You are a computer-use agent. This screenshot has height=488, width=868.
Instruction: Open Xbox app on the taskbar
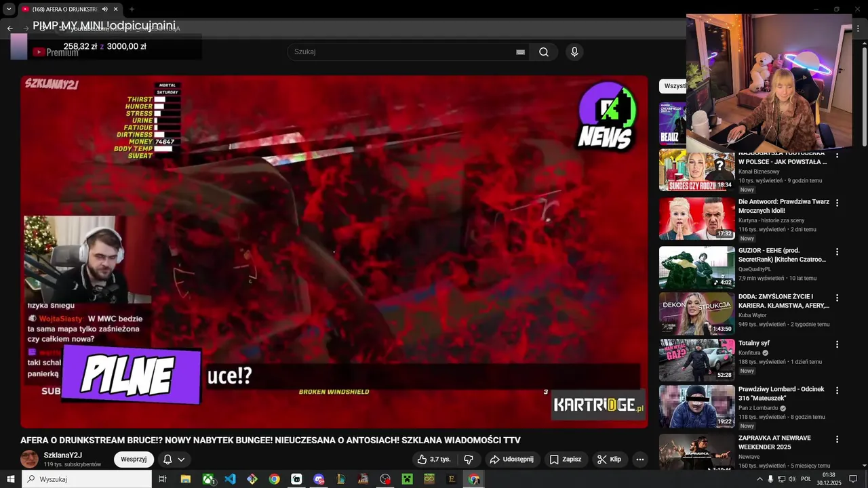(208, 479)
